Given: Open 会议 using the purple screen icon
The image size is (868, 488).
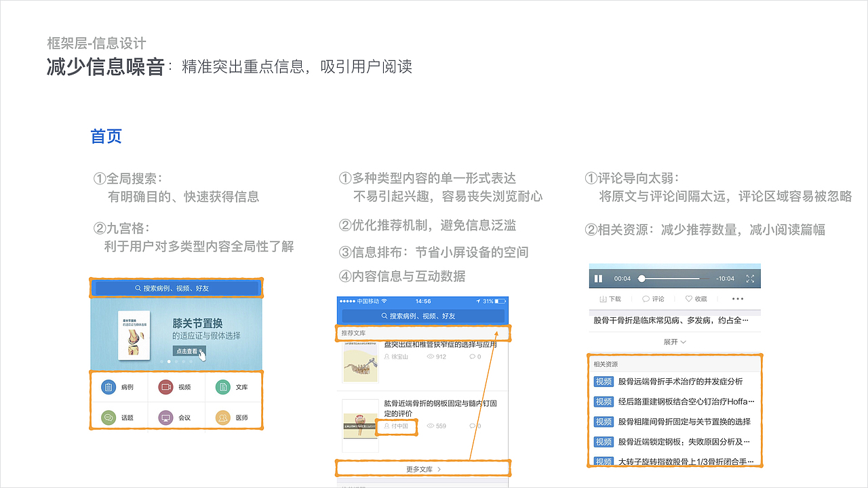Looking at the screenshot, I should pyautogui.click(x=165, y=417).
